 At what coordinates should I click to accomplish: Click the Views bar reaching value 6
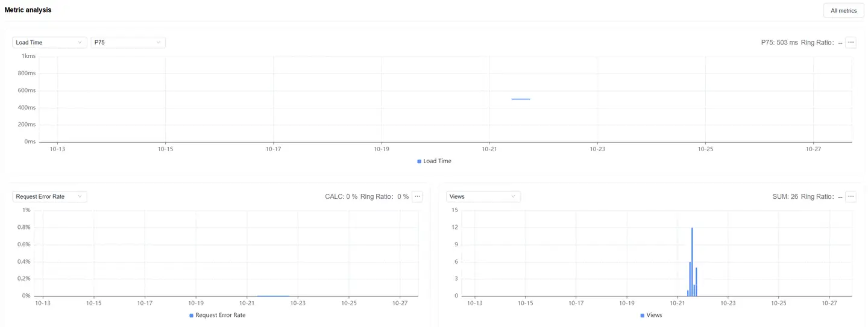tap(690, 279)
